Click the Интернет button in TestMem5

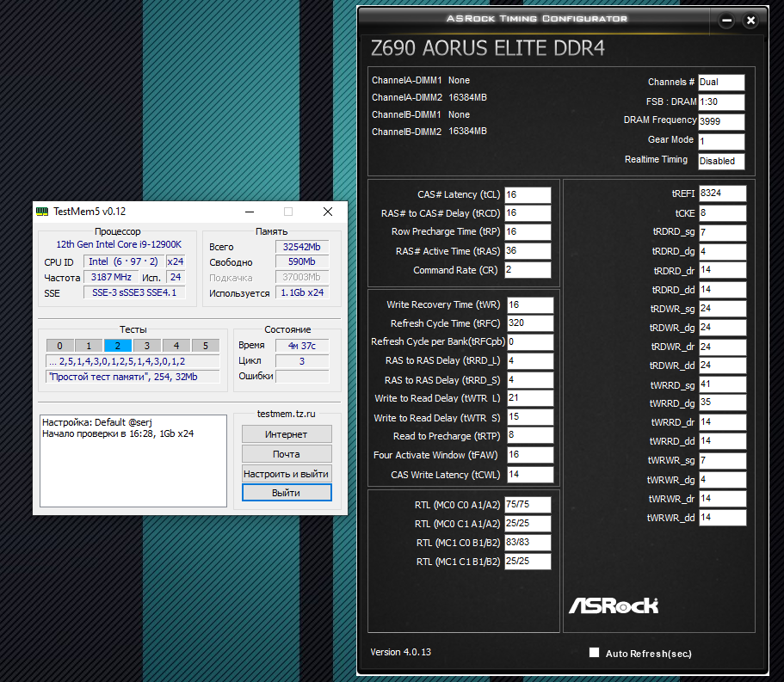[287, 434]
